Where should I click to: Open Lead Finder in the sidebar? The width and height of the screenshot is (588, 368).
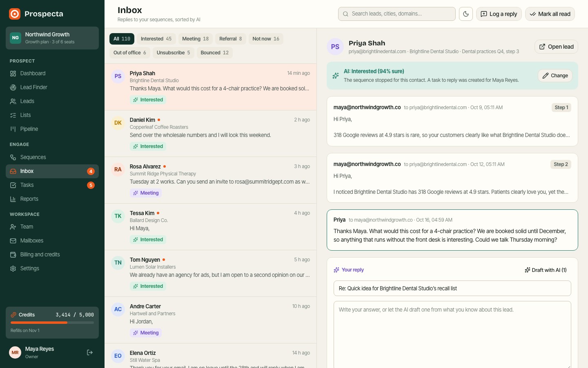52,88
